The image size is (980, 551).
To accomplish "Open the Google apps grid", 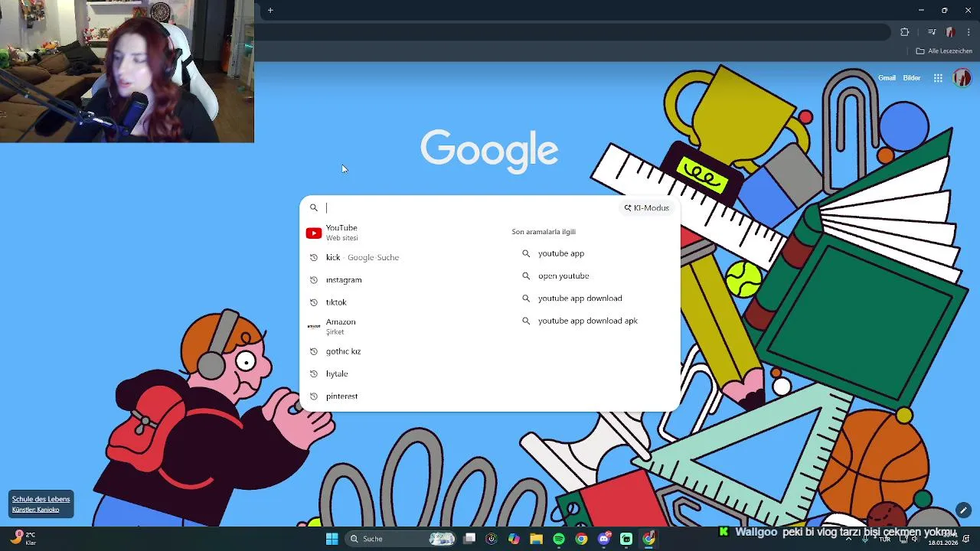I will 938,78.
